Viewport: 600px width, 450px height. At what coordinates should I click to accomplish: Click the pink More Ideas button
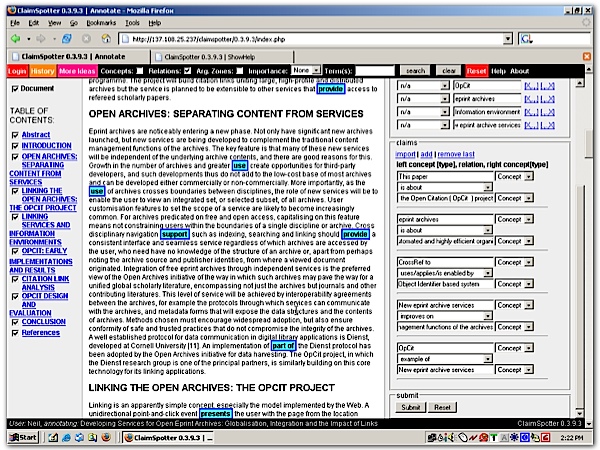77,71
